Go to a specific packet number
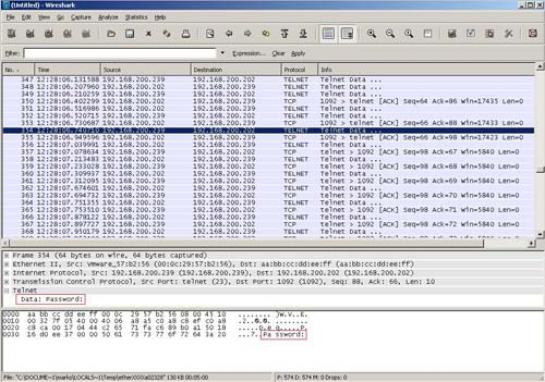 (266, 34)
